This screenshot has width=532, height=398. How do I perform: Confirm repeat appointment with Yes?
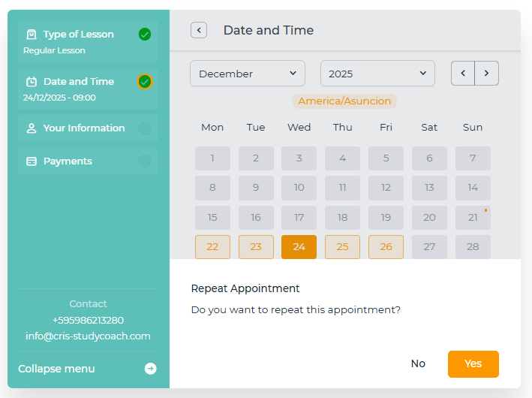(473, 364)
